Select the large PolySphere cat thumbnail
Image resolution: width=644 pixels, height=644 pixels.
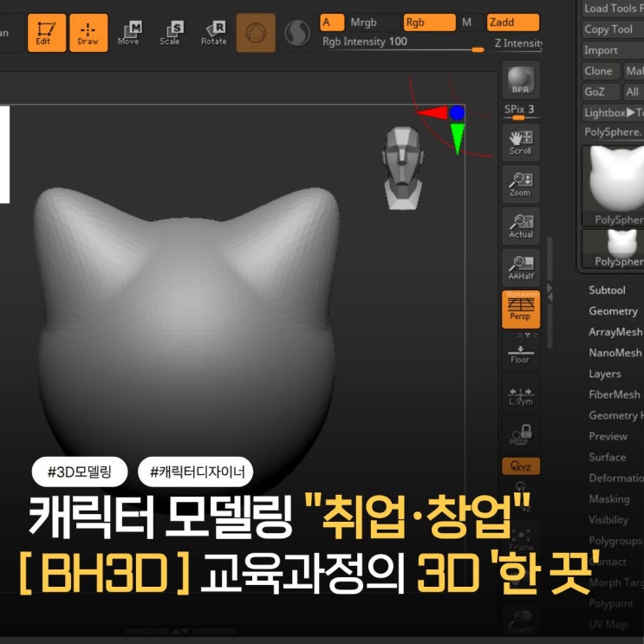click(613, 185)
